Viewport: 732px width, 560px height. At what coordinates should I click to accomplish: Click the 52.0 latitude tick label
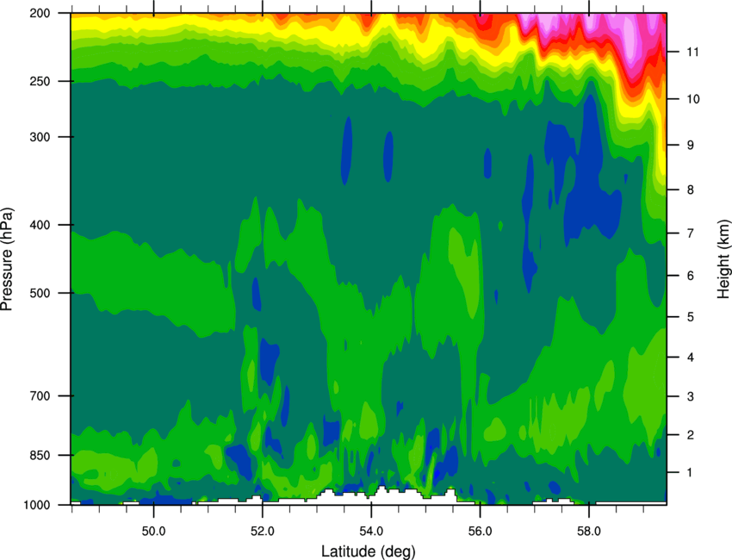click(263, 532)
